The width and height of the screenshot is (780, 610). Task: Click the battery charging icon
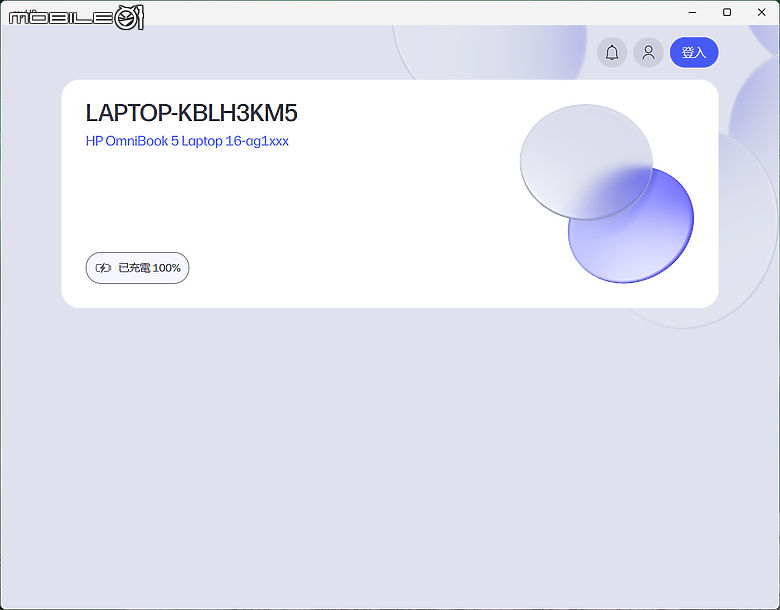[x=103, y=268]
